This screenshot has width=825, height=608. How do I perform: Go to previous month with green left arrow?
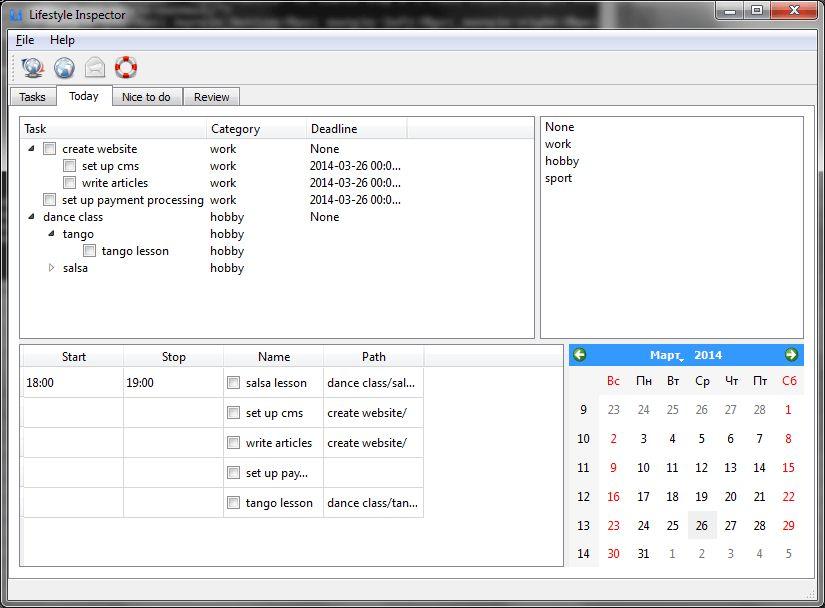(x=579, y=355)
